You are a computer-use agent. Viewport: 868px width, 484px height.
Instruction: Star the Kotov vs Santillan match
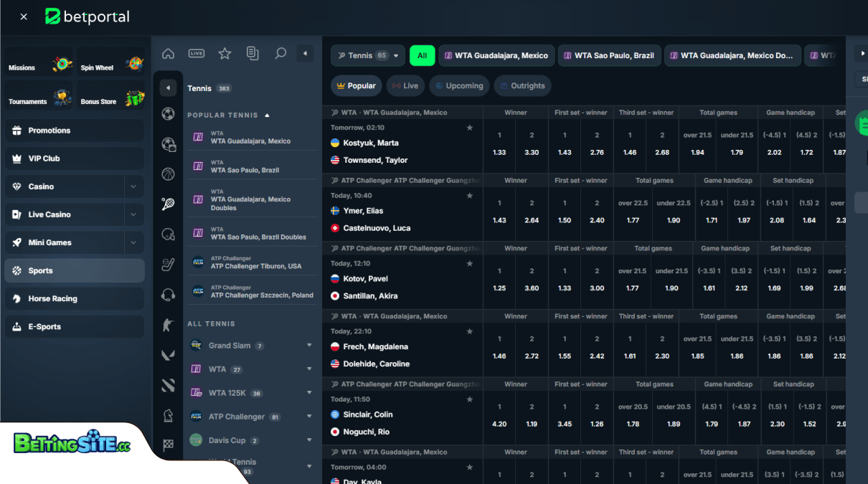(470, 264)
